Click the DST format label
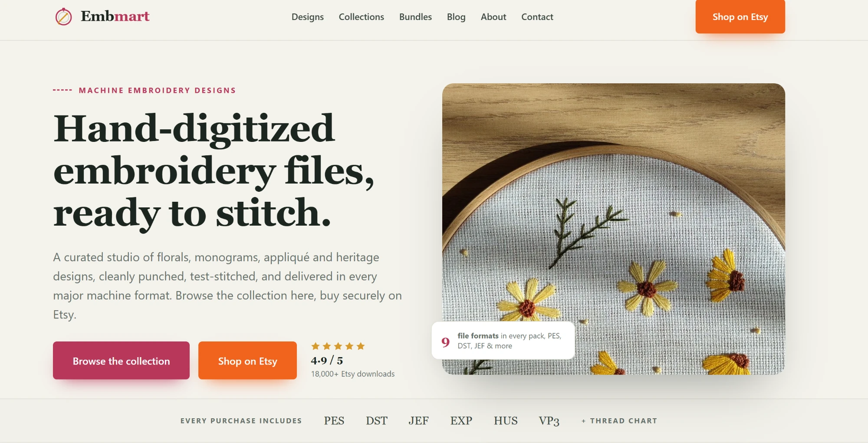 [377, 421]
